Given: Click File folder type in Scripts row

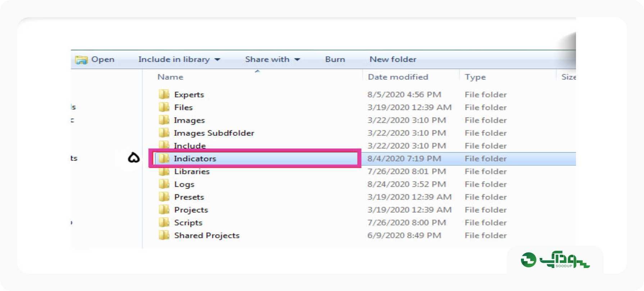Looking at the screenshot, I should 486,222.
